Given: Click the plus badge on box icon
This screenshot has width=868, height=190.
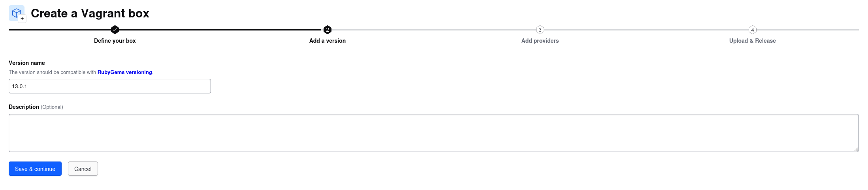Looking at the screenshot, I should pyautogui.click(x=23, y=19).
